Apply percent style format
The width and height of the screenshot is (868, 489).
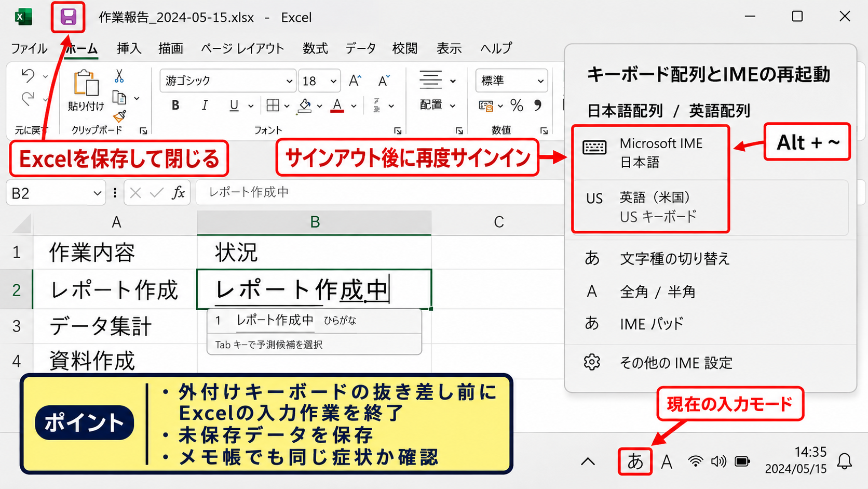click(x=517, y=105)
